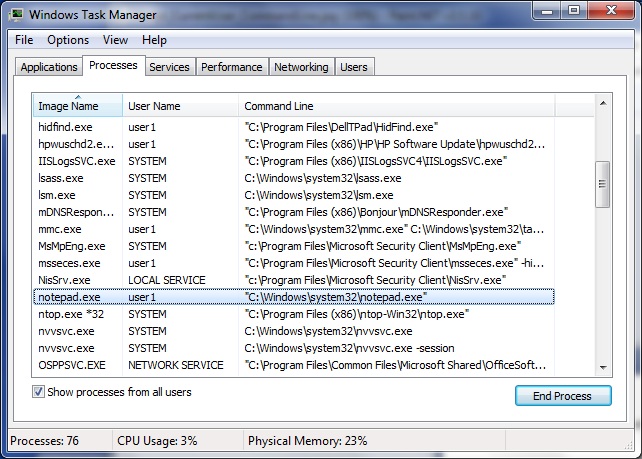Maximize the Task Manager window
Screen dimensions: 642x459
[574, 11]
